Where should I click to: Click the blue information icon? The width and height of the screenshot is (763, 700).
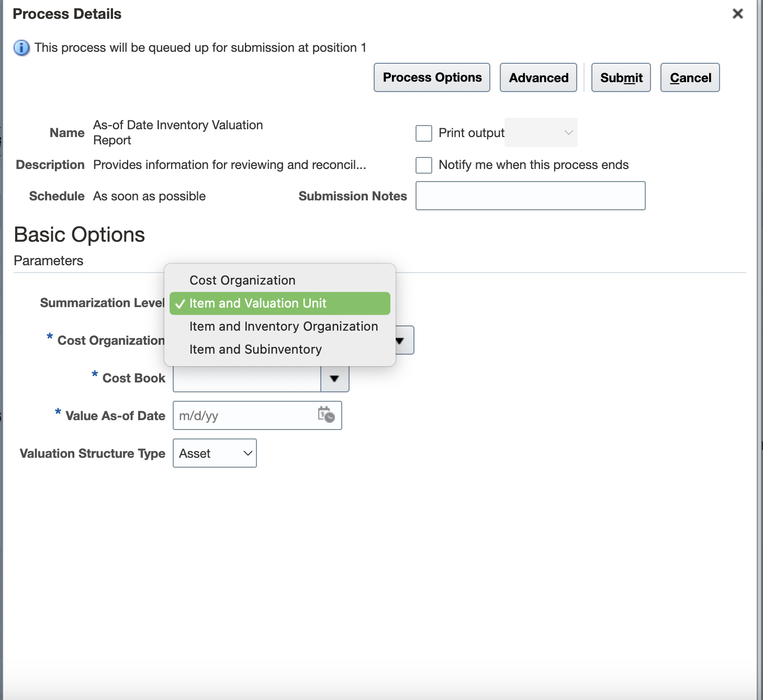pyautogui.click(x=21, y=48)
